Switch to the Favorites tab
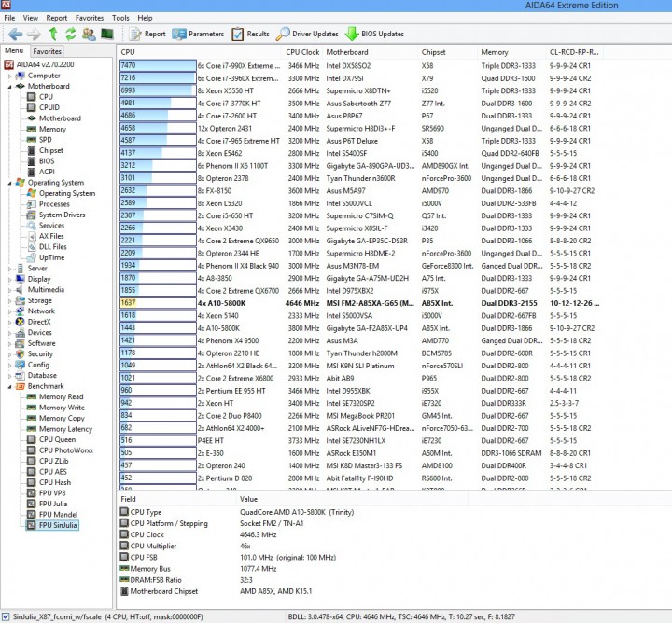This screenshot has width=672, height=623. [48, 51]
